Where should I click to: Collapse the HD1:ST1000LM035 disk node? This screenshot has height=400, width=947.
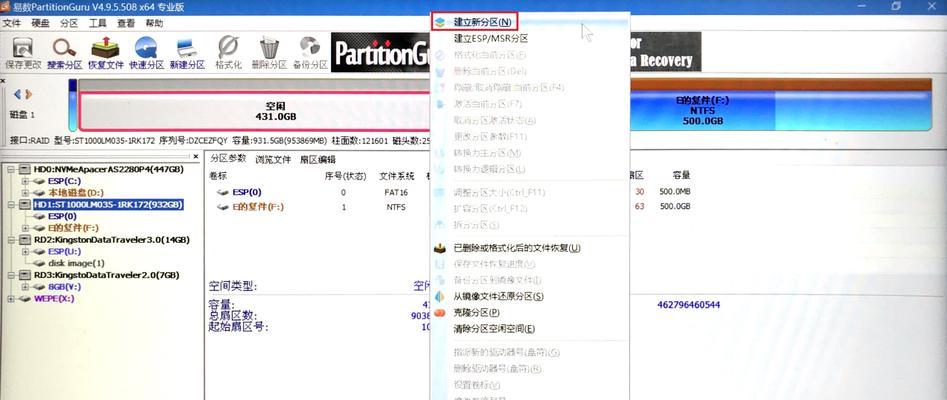[x=11, y=205]
